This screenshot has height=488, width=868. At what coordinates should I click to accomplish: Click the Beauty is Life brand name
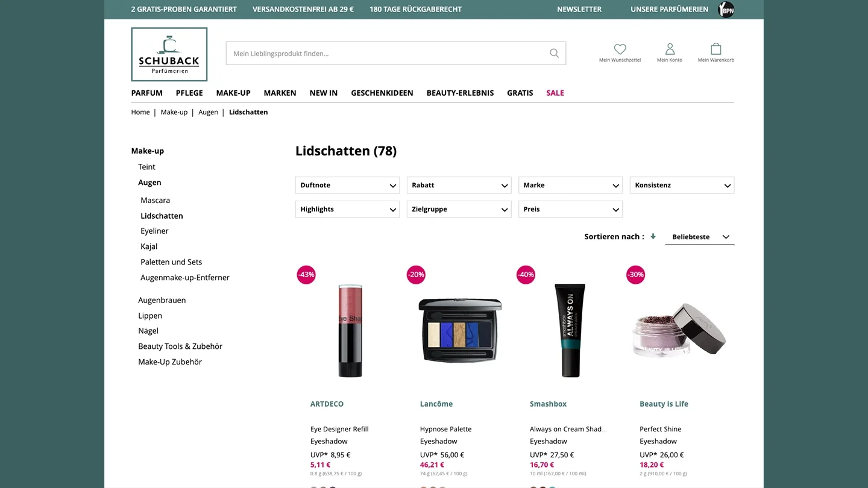(x=664, y=404)
